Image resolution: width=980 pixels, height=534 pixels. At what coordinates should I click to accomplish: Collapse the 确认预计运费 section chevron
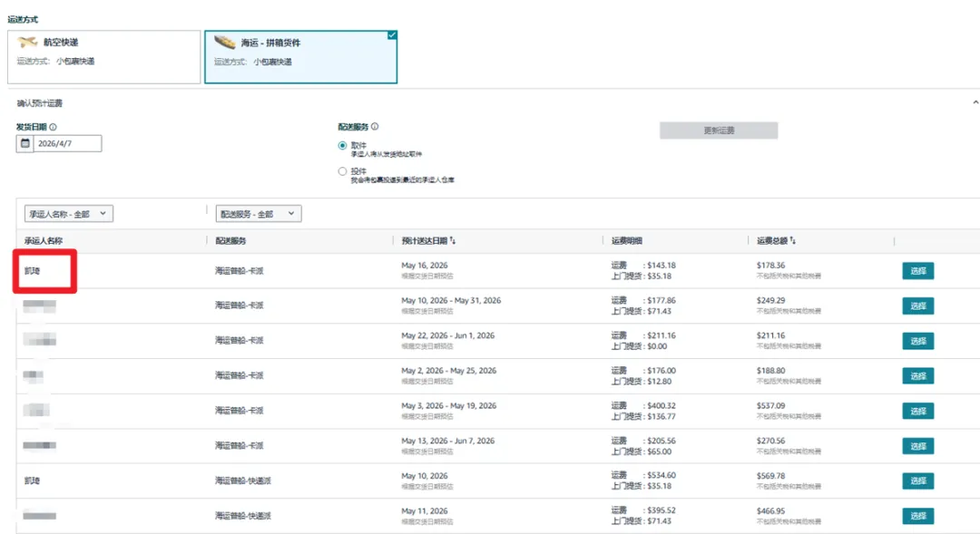[x=975, y=102]
